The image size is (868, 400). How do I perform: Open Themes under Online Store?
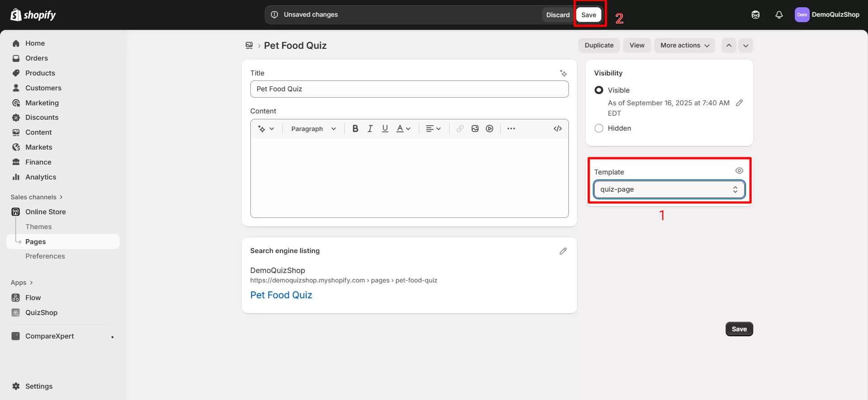tap(38, 227)
